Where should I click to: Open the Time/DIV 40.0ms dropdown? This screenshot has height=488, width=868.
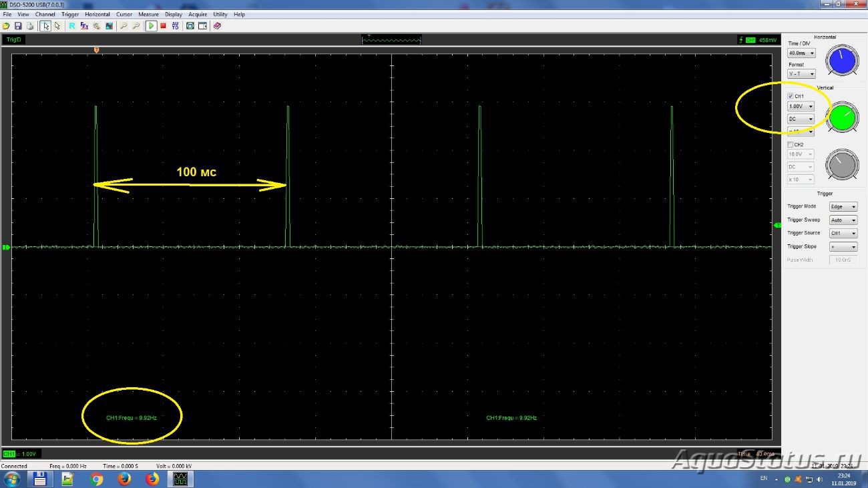(801, 53)
